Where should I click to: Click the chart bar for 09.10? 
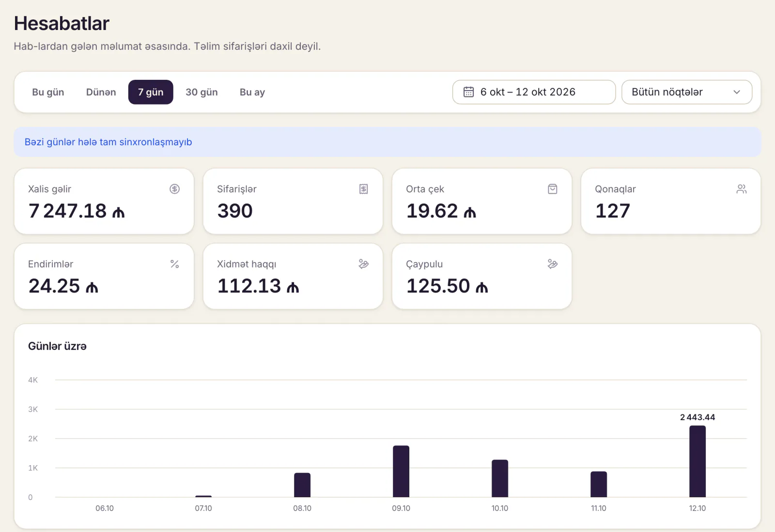coord(401,471)
